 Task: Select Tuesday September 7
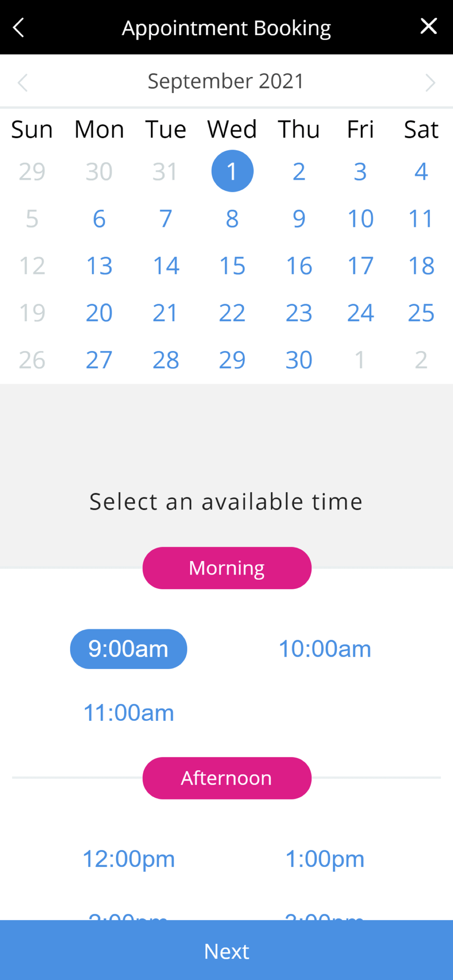click(x=166, y=219)
